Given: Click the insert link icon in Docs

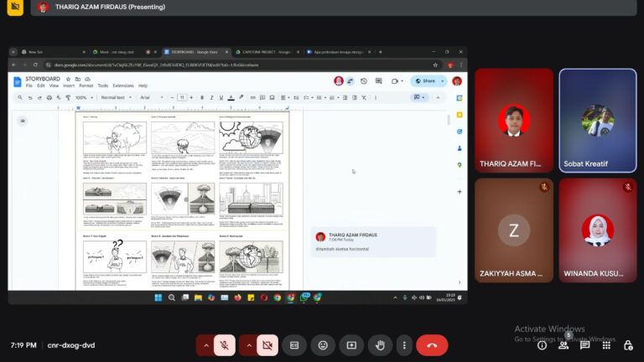Looking at the screenshot, I should [x=252, y=98].
